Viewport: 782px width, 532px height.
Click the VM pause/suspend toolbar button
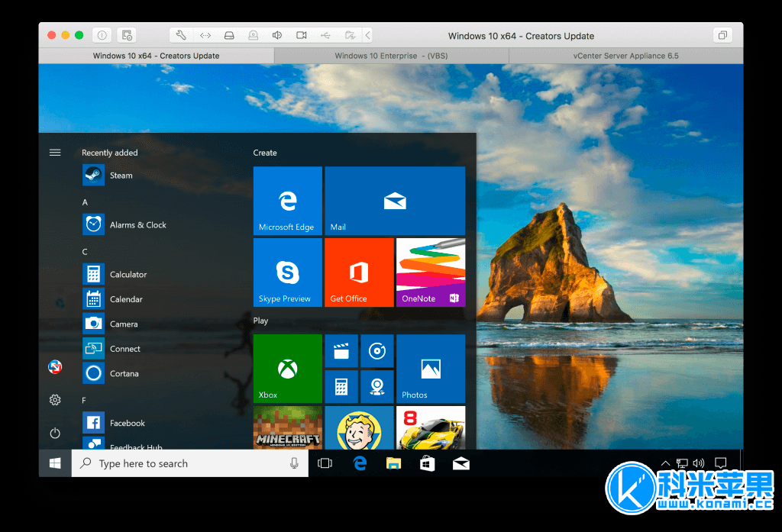click(x=102, y=35)
